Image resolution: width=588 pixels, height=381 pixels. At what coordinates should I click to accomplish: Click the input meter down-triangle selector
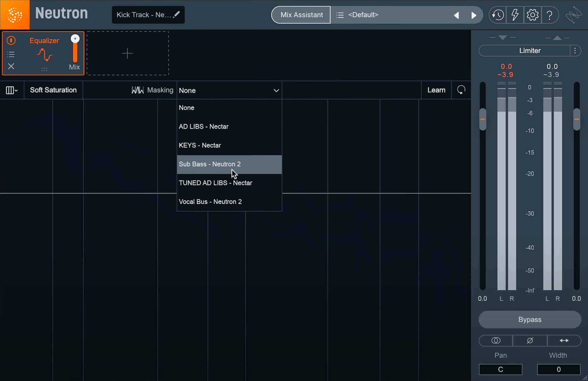503,37
